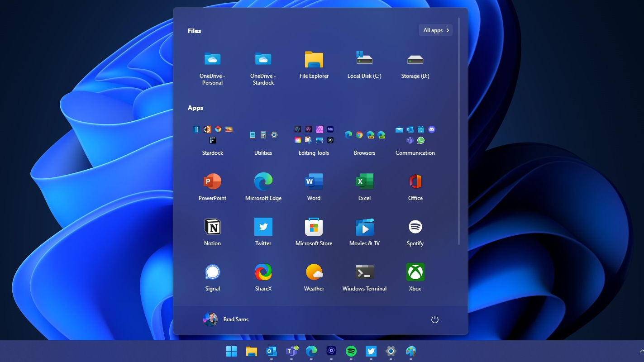This screenshot has width=644, height=362.
Task: Open the Xbox app
Action: 415,277
